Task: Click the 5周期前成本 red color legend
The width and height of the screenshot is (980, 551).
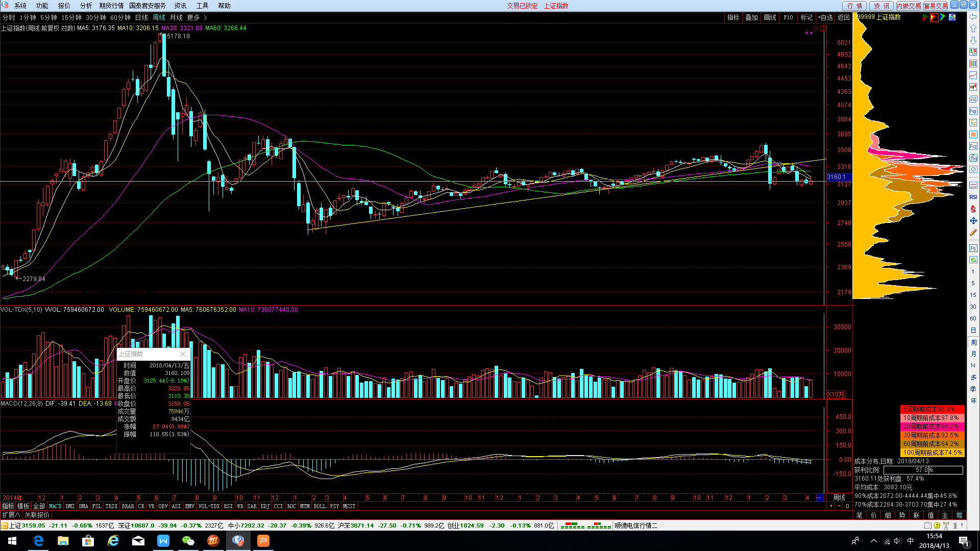Action: pyautogui.click(x=932, y=409)
